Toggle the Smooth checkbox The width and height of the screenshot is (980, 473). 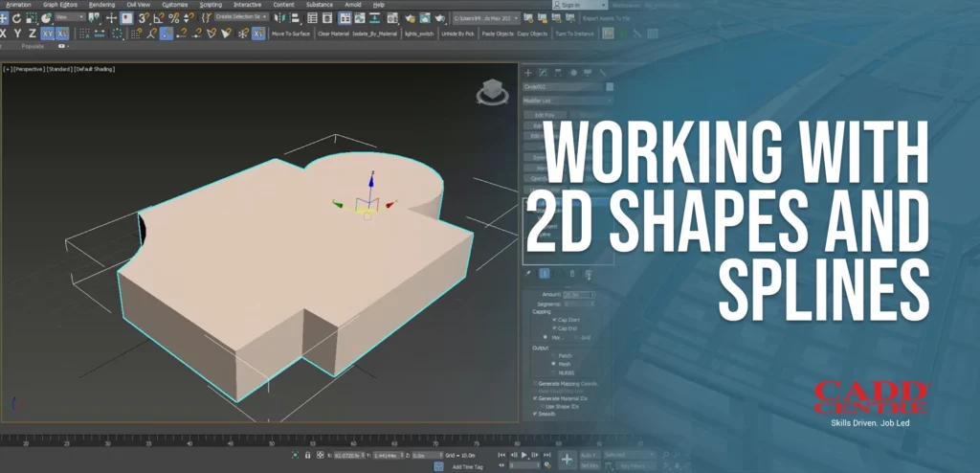point(535,414)
